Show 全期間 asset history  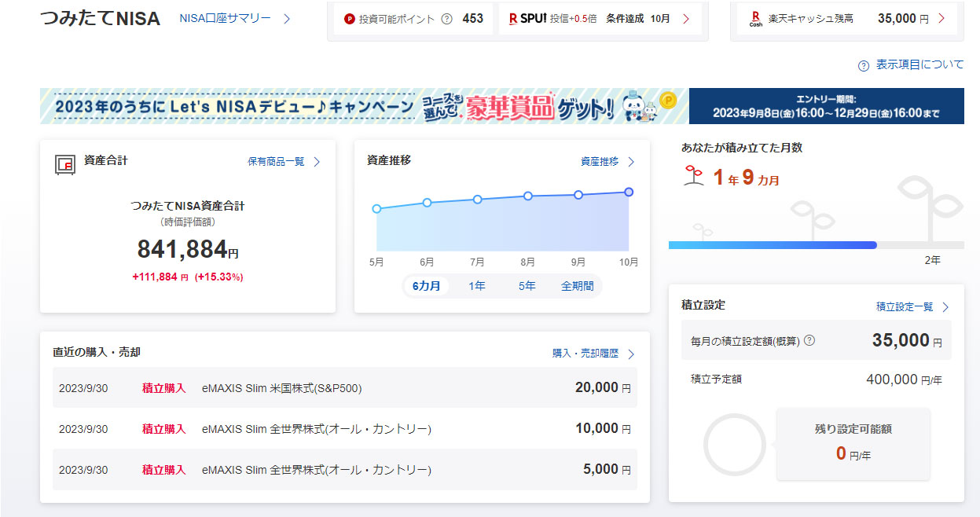578,286
